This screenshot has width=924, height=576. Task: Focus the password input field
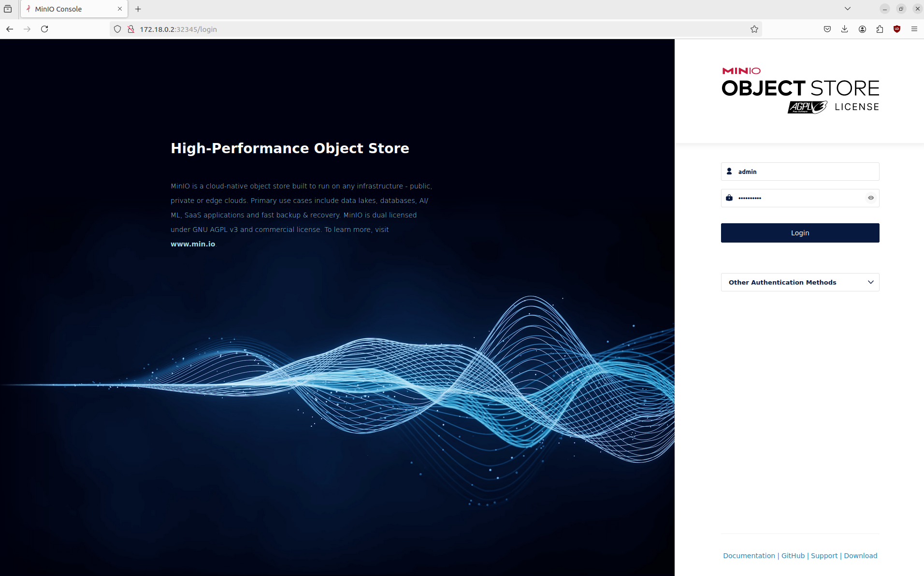[797, 198]
